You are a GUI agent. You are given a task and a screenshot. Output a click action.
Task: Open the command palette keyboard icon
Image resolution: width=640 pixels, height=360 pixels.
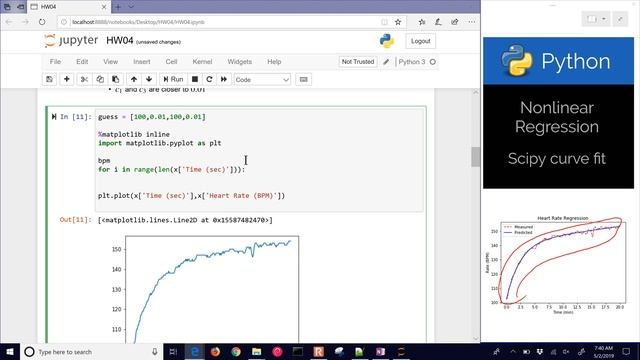[303, 79]
